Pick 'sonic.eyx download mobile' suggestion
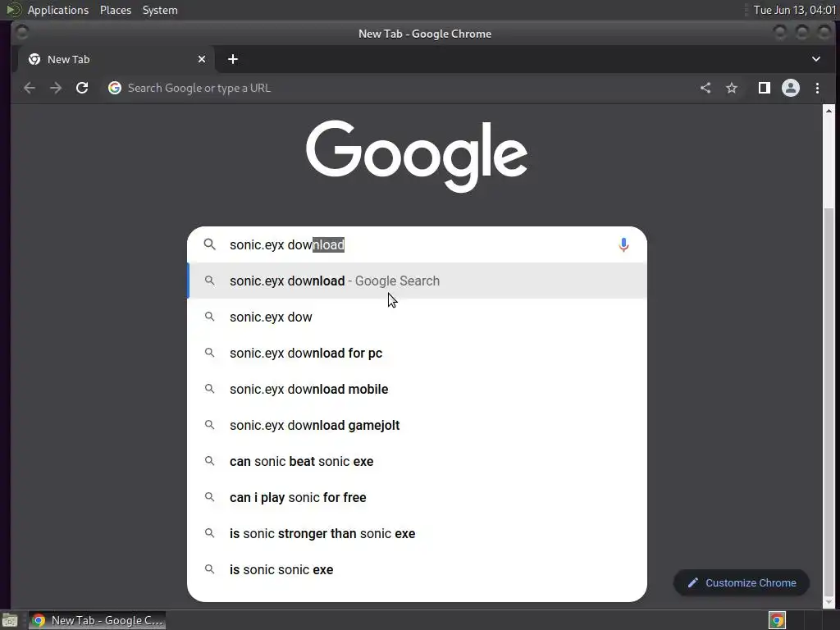 coord(418,389)
